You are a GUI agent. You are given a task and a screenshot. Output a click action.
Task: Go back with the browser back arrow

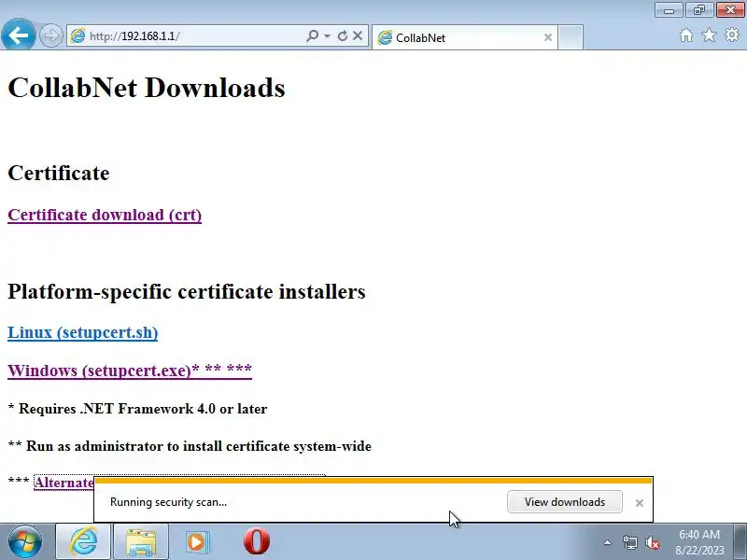[x=18, y=35]
